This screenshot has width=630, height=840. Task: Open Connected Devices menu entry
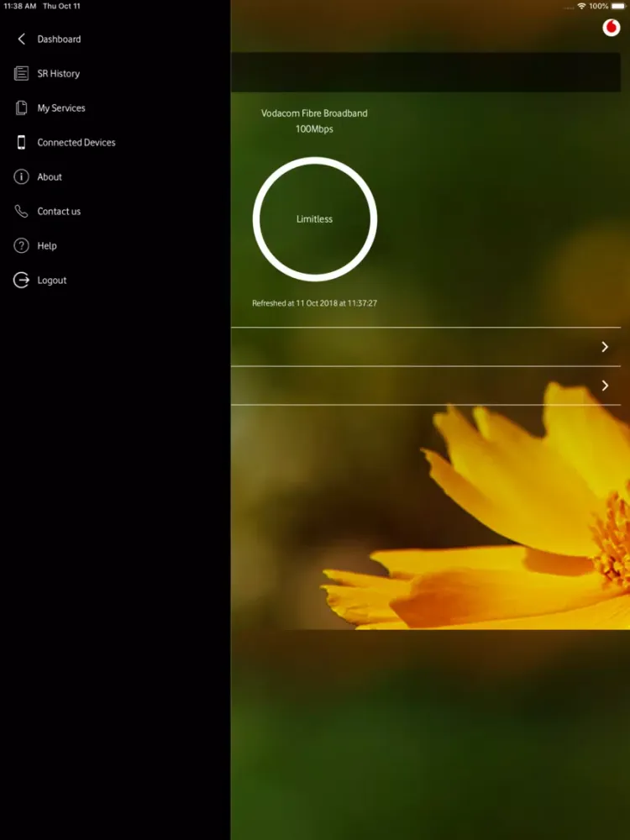coord(76,143)
